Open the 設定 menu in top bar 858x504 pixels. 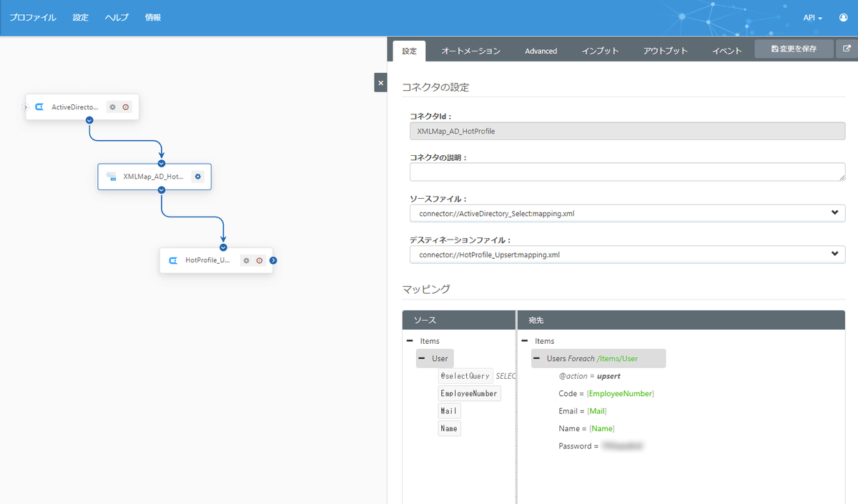click(x=81, y=17)
